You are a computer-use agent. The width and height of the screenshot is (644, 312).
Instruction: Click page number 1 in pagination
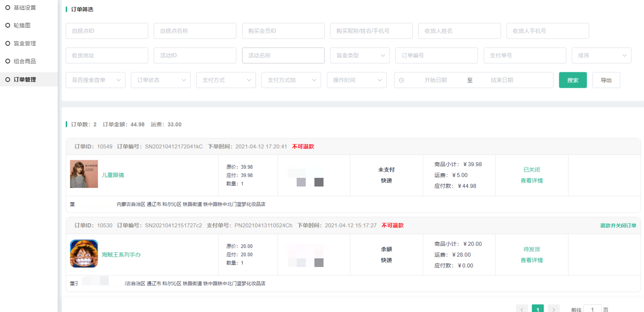coord(537,309)
